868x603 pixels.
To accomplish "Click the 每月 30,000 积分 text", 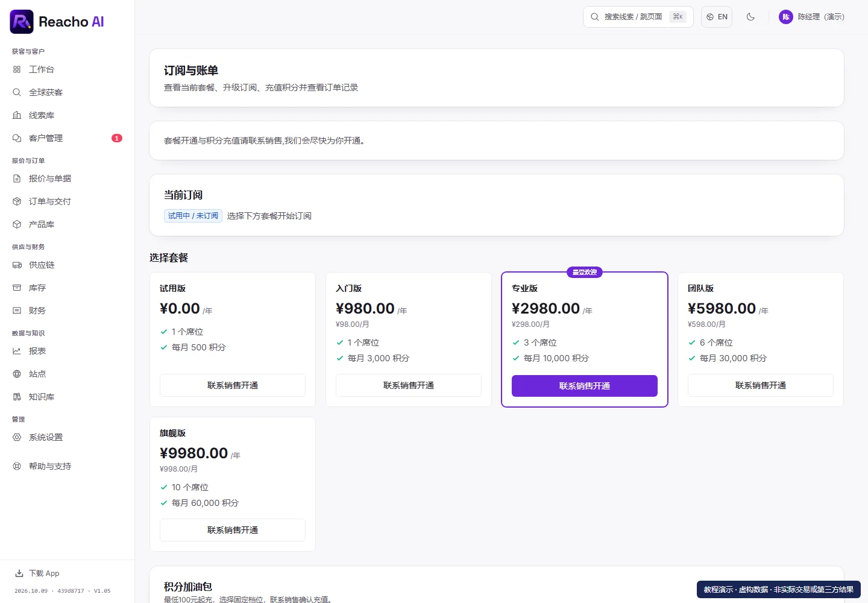I will pos(733,358).
